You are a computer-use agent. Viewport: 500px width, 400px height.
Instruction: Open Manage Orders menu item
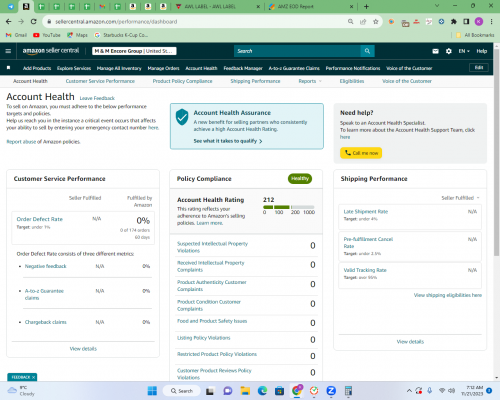[x=163, y=68]
